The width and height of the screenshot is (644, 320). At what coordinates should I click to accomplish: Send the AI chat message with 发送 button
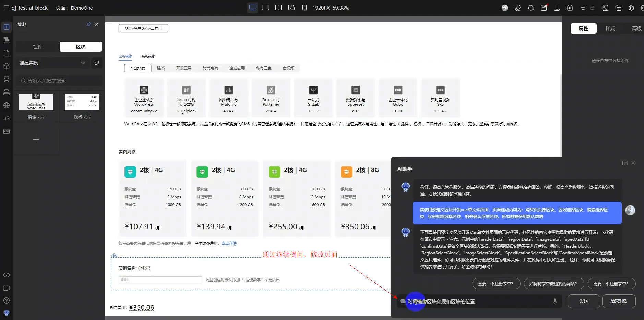click(583, 301)
